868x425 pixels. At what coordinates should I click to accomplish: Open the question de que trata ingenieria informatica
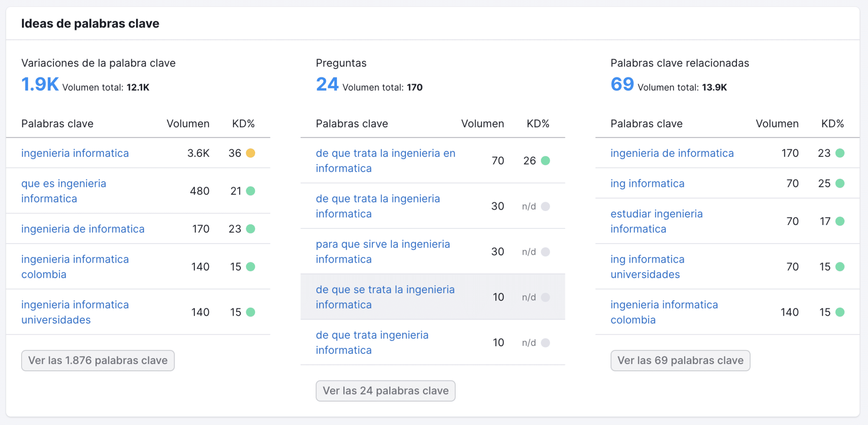pos(372,342)
